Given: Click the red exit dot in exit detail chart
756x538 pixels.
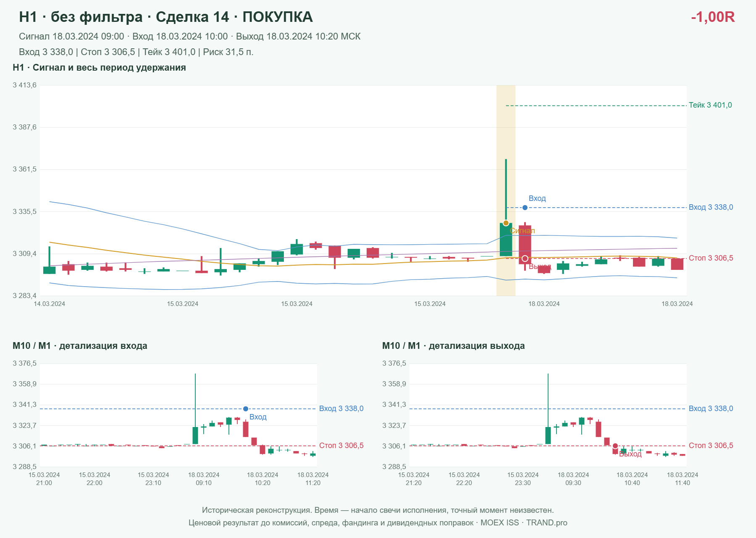Looking at the screenshot, I should click(615, 446).
